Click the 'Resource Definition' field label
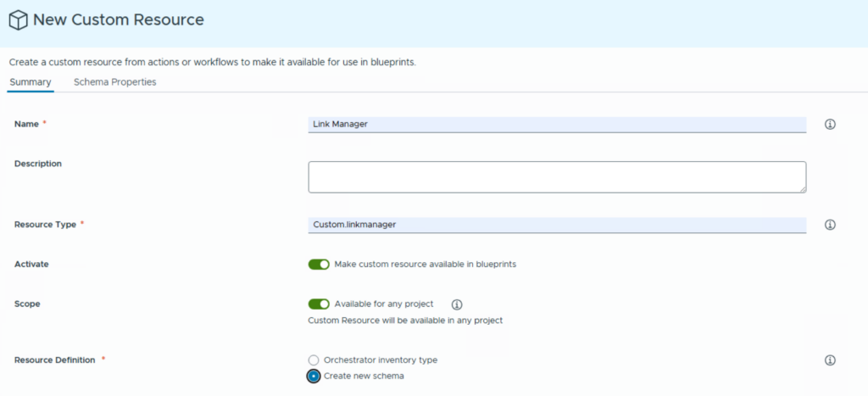This screenshot has width=868, height=396. click(54, 360)
